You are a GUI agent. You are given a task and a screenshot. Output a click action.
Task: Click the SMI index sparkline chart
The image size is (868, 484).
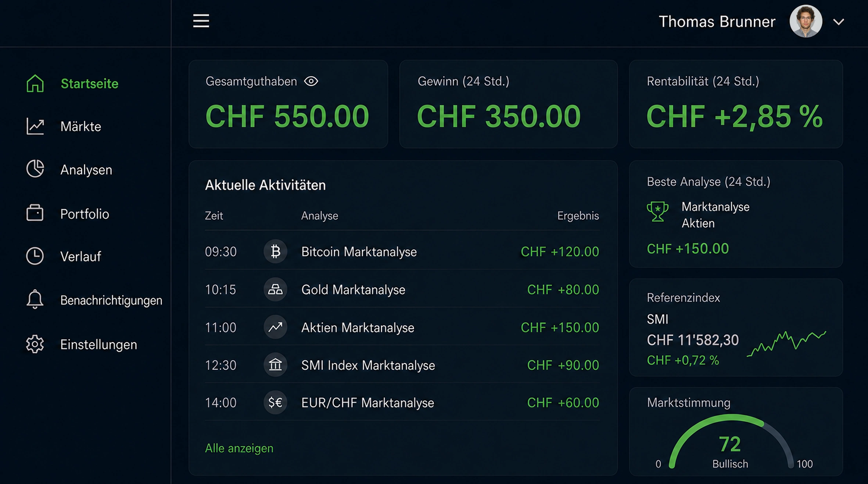(786, 344)
